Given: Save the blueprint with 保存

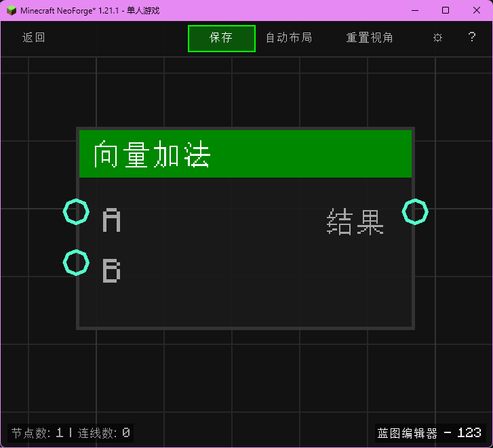Looking at the screenshot, I should pyautogui.click(x=221, y=38).
